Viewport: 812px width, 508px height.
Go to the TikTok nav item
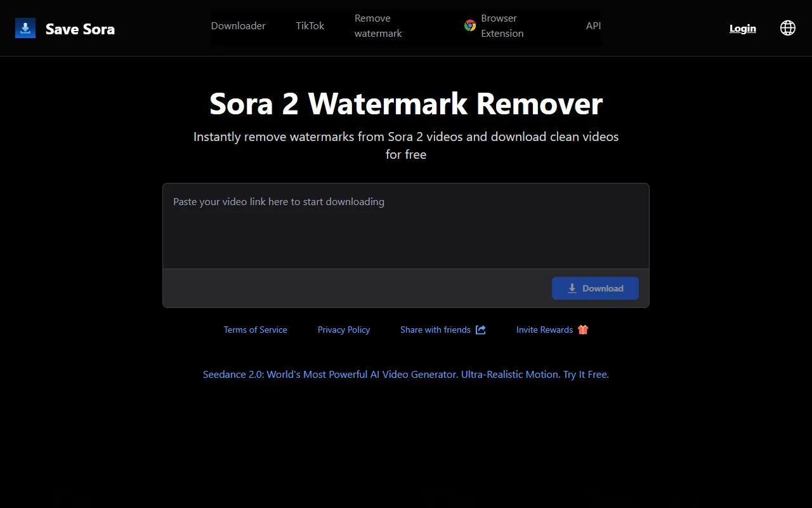[310, 26]
